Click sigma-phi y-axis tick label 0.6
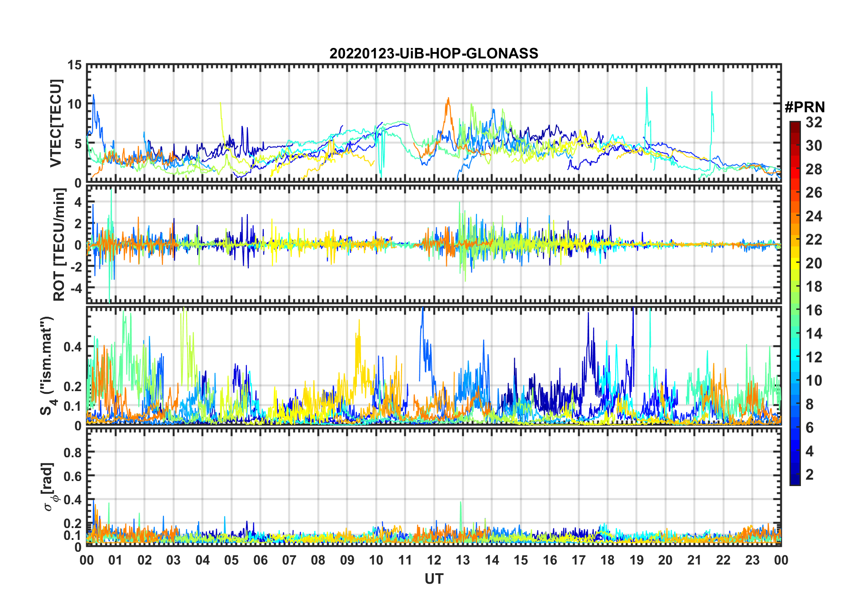Viewport: 868px width, 607px height. click(73, 476)
